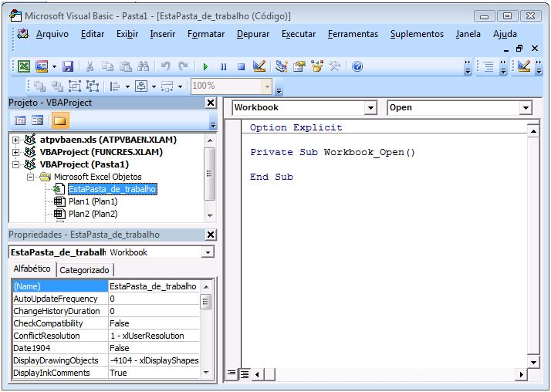
Task: Click the Ungroup icon in the form toolbar
Action: point(93,86)
